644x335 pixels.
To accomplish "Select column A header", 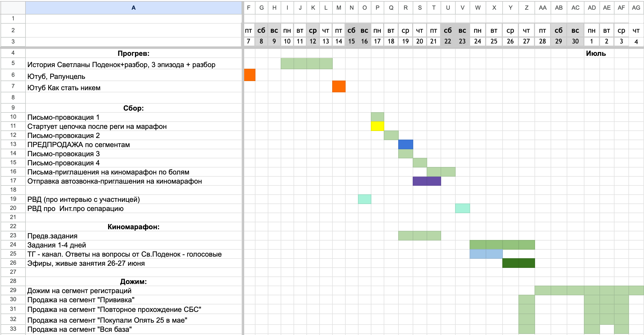I will tap(133, 8).
